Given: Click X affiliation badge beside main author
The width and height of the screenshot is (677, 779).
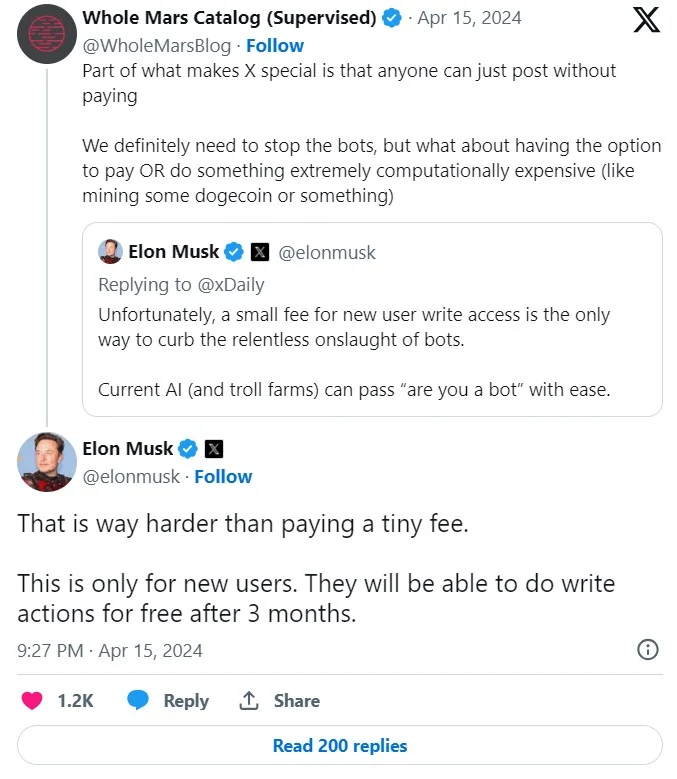Looking at the screenshot, I should click(214, 449).
